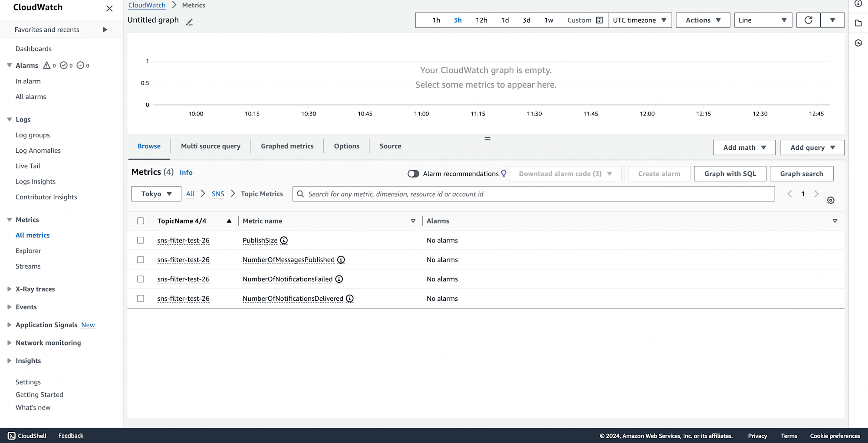
Task: Open the metrics table settings gear icon
Action: click(x=831, y=200)
